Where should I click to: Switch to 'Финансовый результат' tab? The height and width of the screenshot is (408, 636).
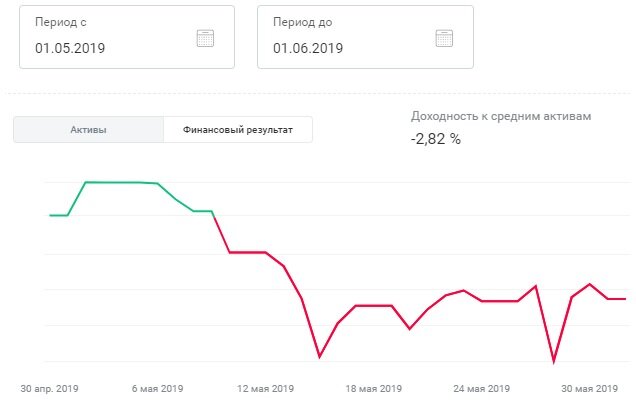(238, 130)
